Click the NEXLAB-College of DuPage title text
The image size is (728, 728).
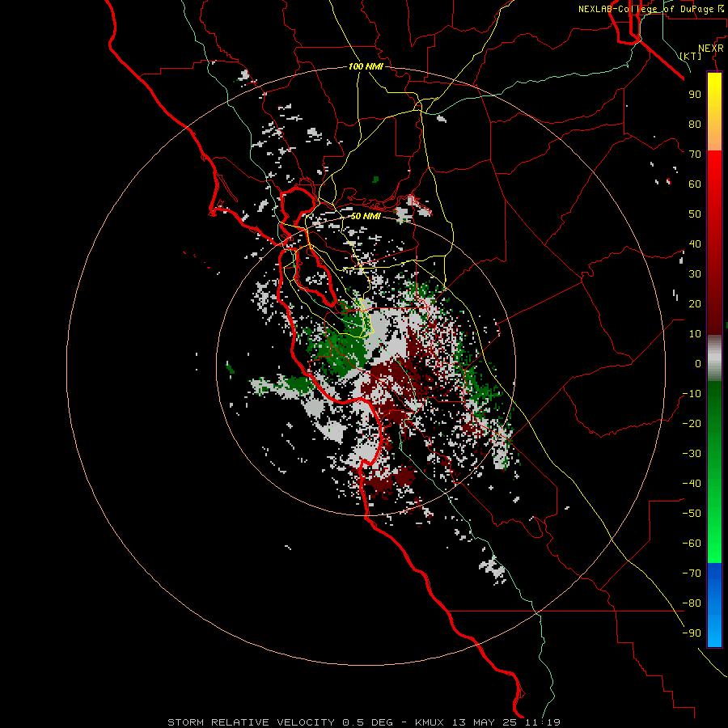[x=650, y=9]
